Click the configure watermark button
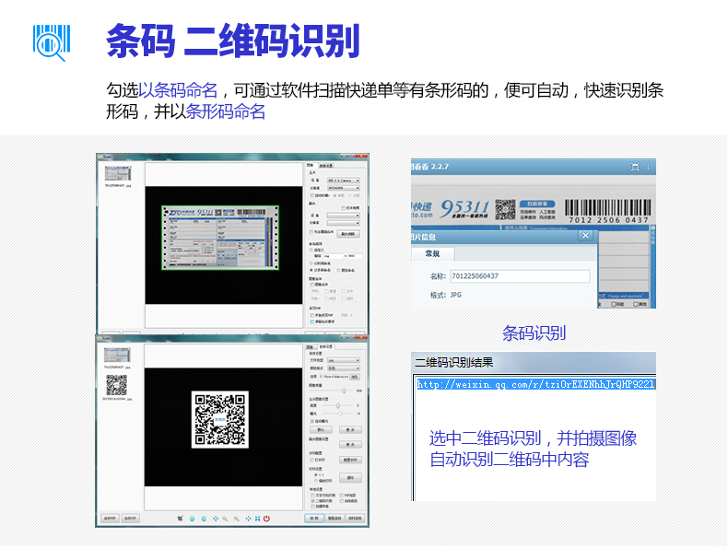The width and height of the screenshot is (728, 560). (x=350, y=460)
